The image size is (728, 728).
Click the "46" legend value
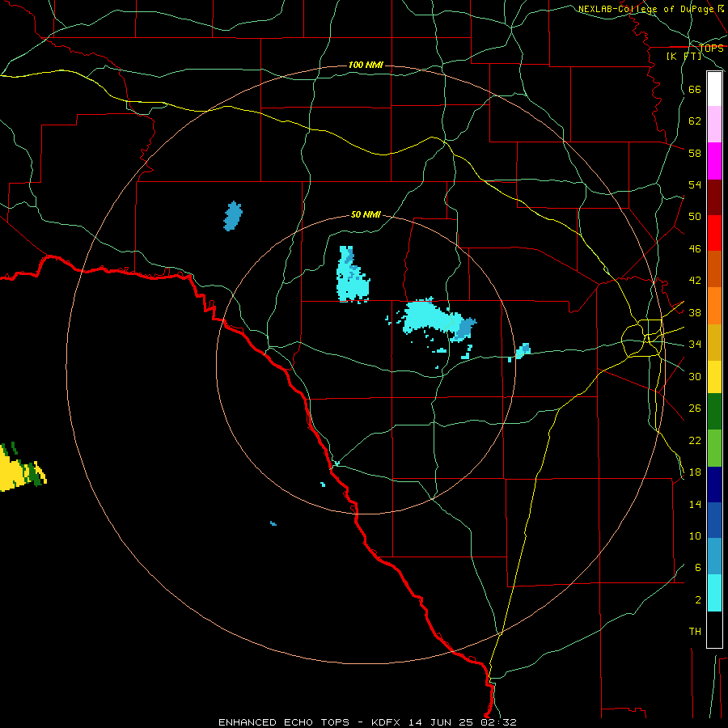695,249
